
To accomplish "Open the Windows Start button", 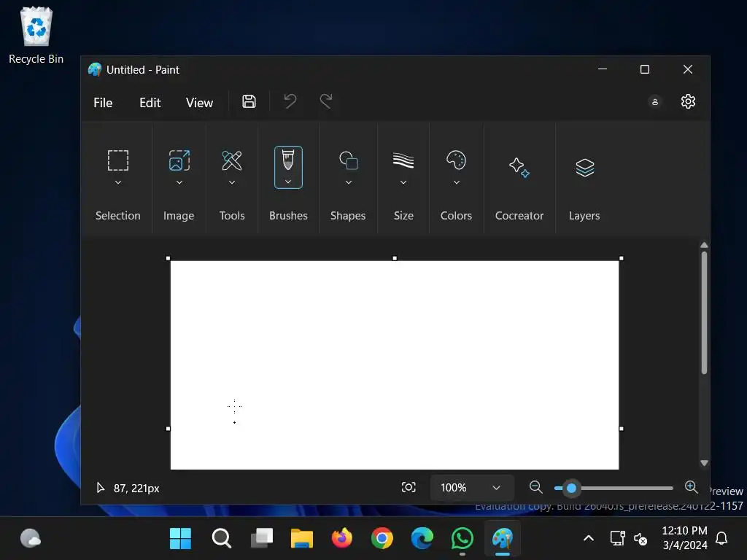I will pyautogui.click(x=180, y=539).
